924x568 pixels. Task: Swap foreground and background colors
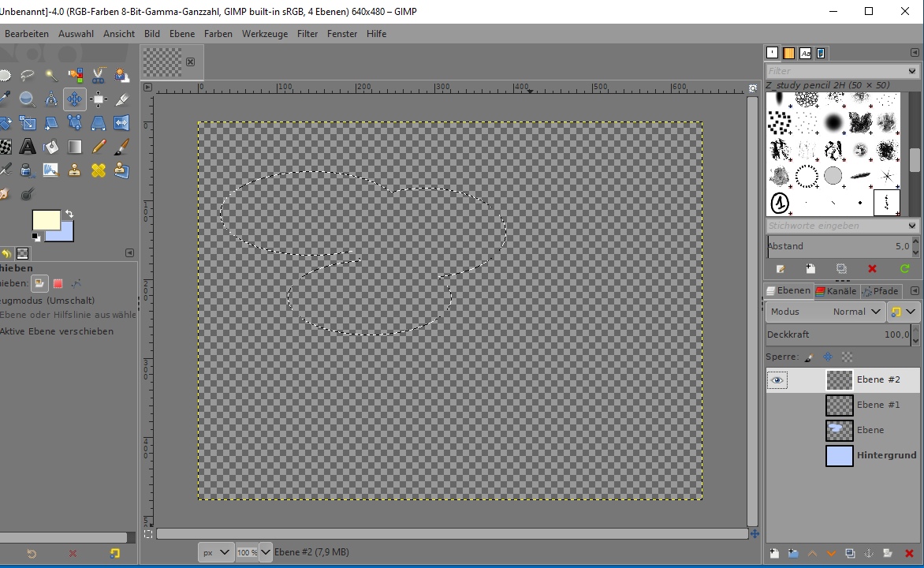[69, 214]
